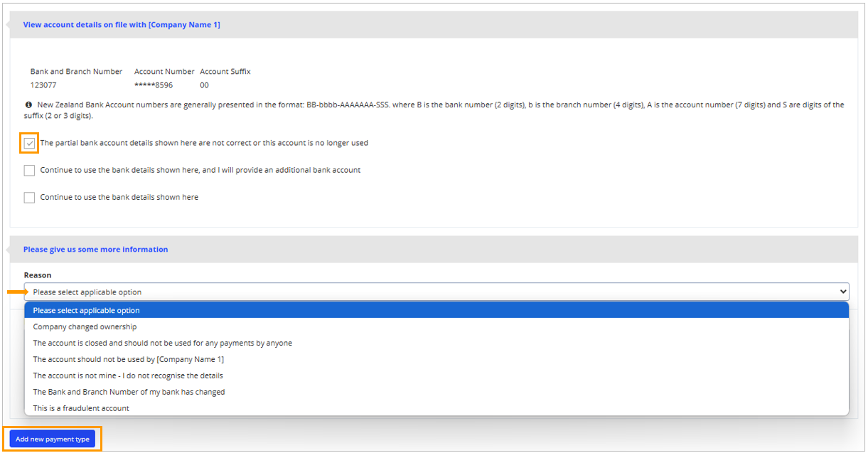Click the 'Reason' field label

click(38, 275)
